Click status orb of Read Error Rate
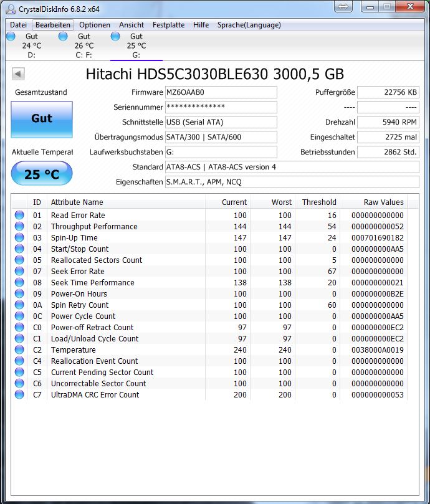This screenshot has height=504, width=430. pos(19,215)
